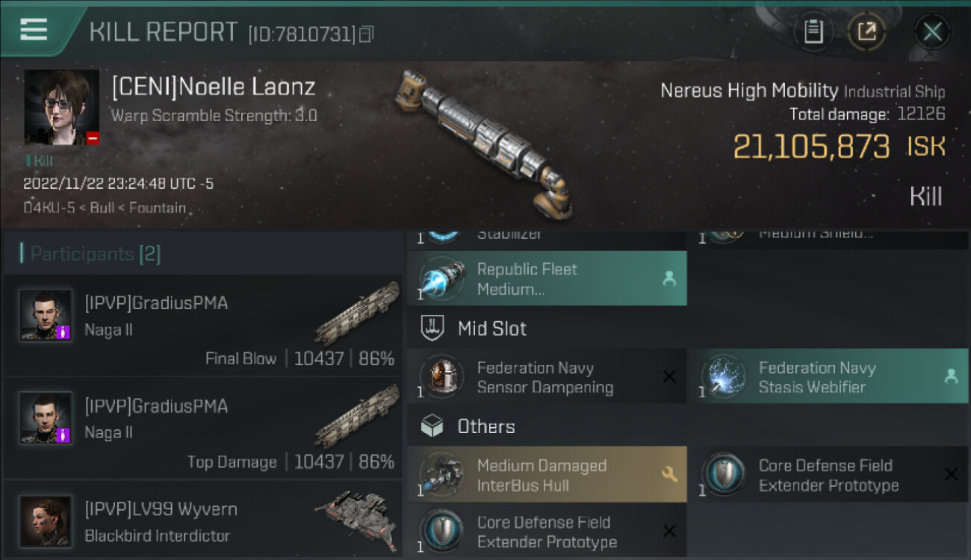Open the Final Blow GradiusPMA entry
971x560 pixels.
[x=203, y=326]
